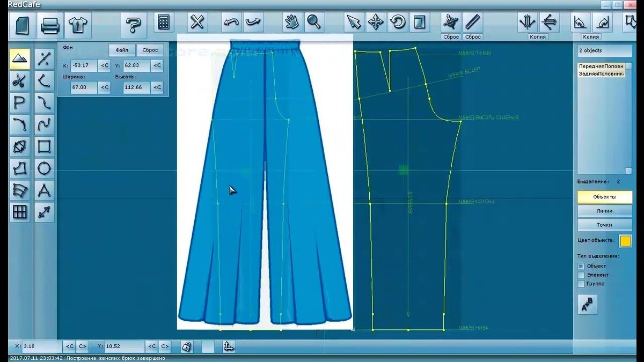Choose the four-arrow move tool

point(375,23)
